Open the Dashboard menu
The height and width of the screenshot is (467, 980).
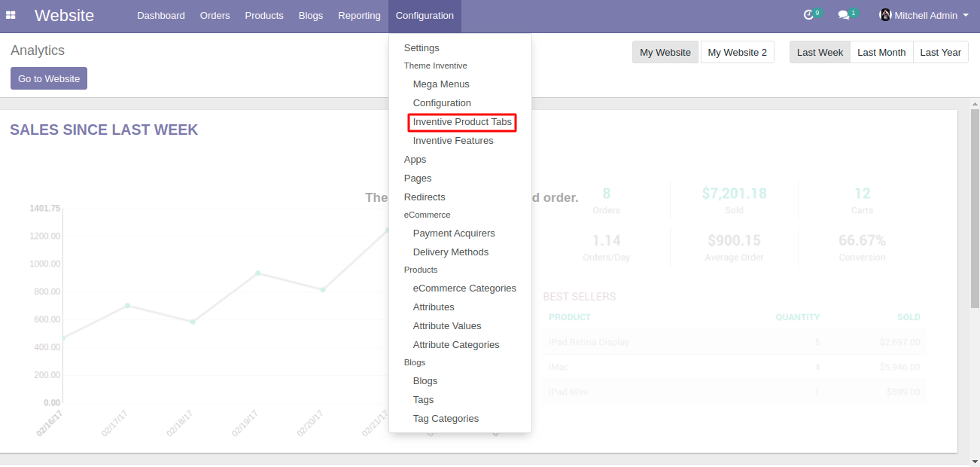161,16
